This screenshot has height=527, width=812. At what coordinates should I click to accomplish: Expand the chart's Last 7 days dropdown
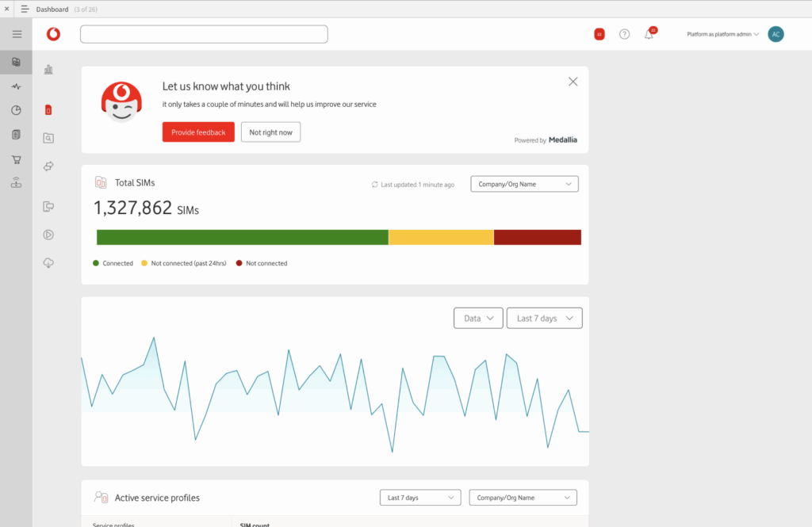[544, 318]
